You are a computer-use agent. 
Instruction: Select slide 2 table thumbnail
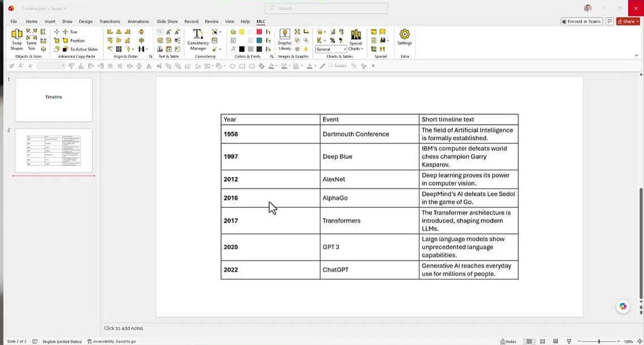coord(54,151)
